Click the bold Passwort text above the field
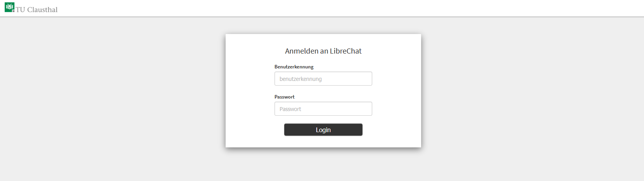The height and width of the screenshot is (181, 644). click(x=284, y=97)
